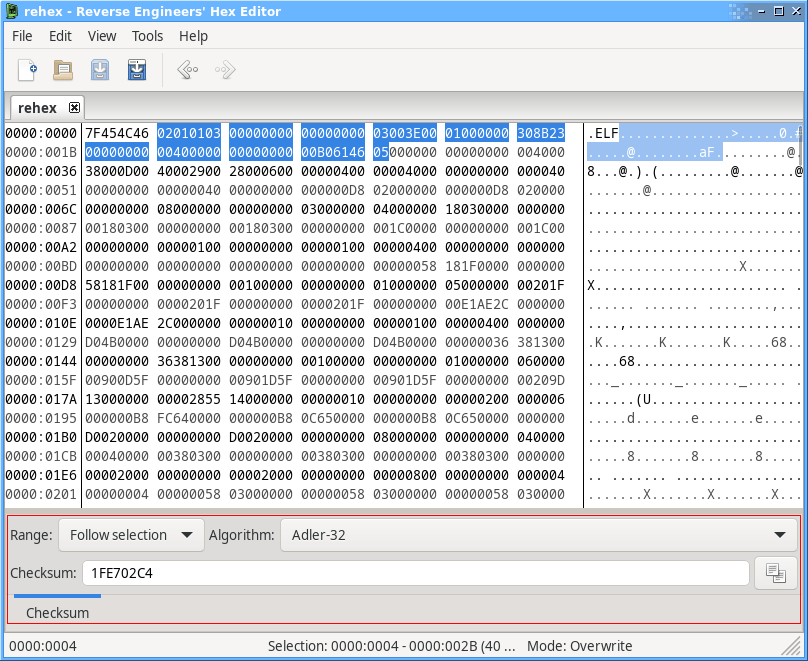This screenshot has width=808, height=661.
Task: Click hex group FC640000 in row 0000:0195
Action: pyautogui.click(x=189, y=418)
